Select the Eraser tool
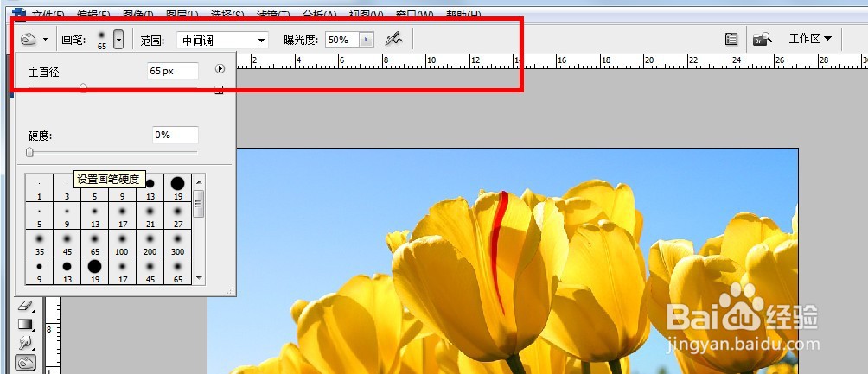868x374 pixels. click(27, 306)
